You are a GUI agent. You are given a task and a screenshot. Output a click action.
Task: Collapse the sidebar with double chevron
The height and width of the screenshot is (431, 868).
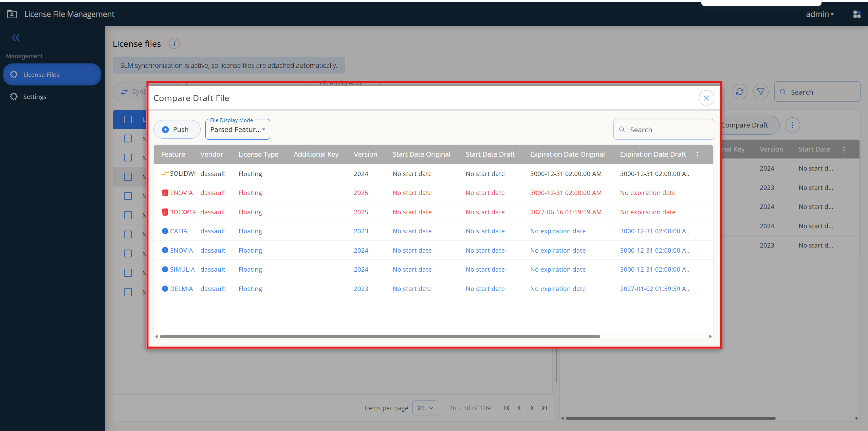coord(16,38)
